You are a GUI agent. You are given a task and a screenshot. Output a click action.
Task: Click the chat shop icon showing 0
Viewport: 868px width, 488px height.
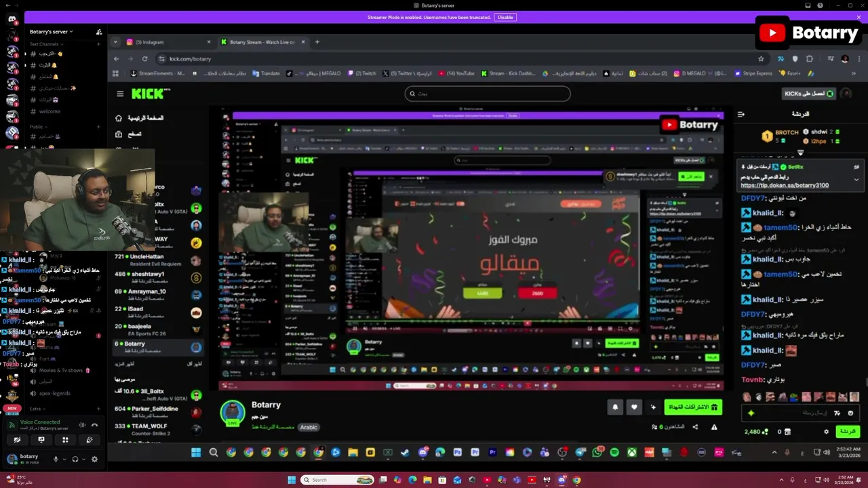[x=783, y=431]
